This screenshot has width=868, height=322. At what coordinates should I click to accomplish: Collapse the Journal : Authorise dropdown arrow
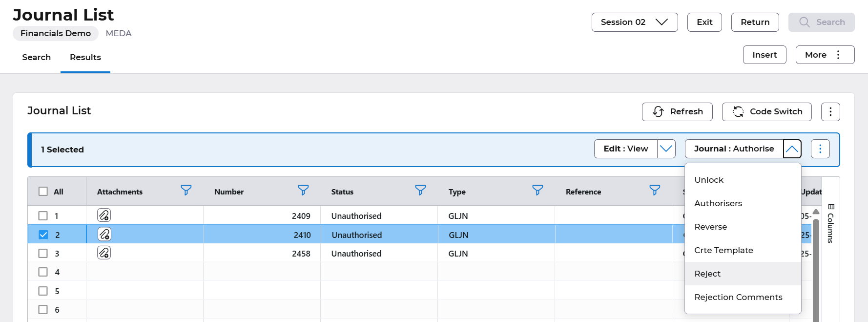pos(792,149)
